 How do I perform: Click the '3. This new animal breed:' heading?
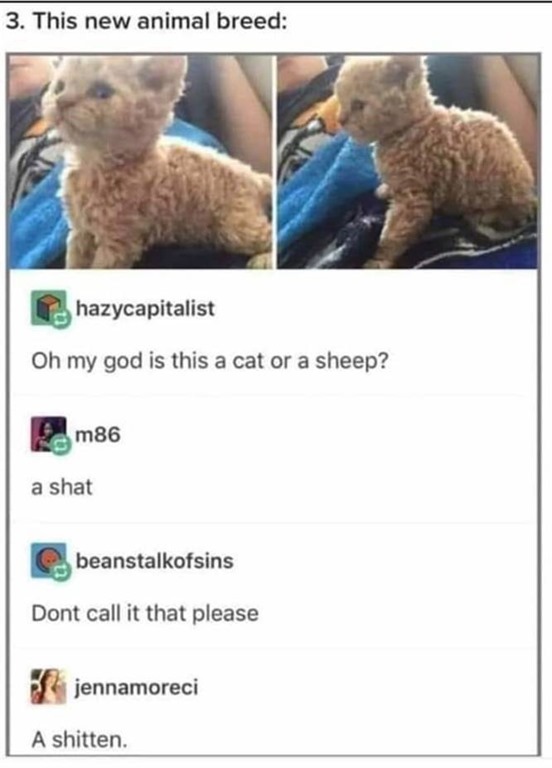coord(147,22)
